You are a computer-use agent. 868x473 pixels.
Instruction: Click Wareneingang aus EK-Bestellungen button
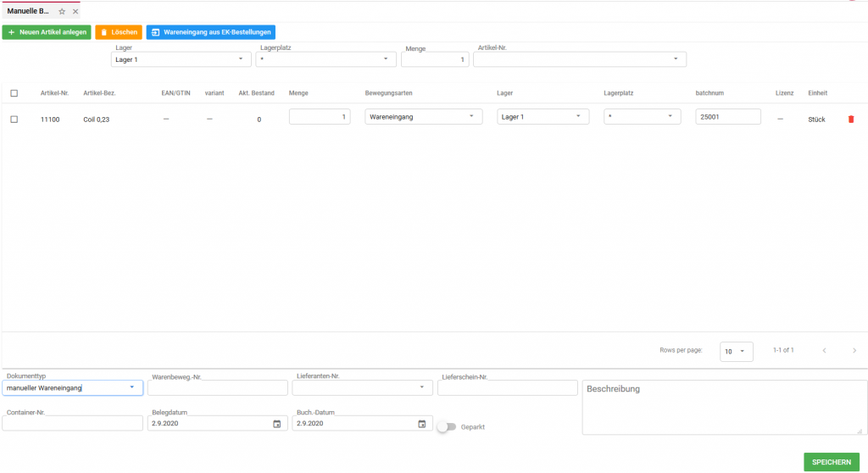pos(210,32)
